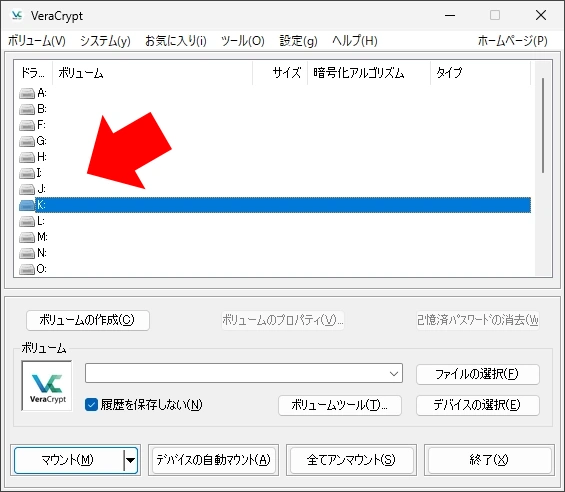The width and height of the screenshot is (565, 492).
Task: Select drive H: icon in list
Action: point(27,157)
